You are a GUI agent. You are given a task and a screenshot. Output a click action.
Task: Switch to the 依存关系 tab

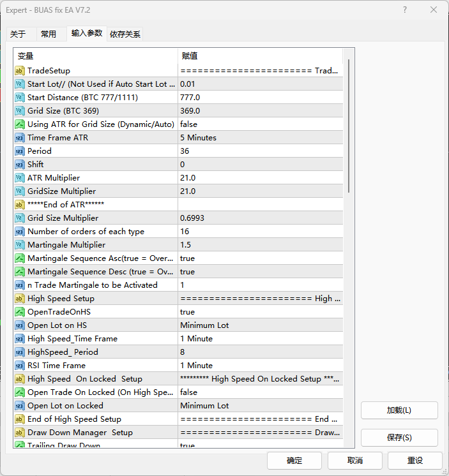pos(125,34)
